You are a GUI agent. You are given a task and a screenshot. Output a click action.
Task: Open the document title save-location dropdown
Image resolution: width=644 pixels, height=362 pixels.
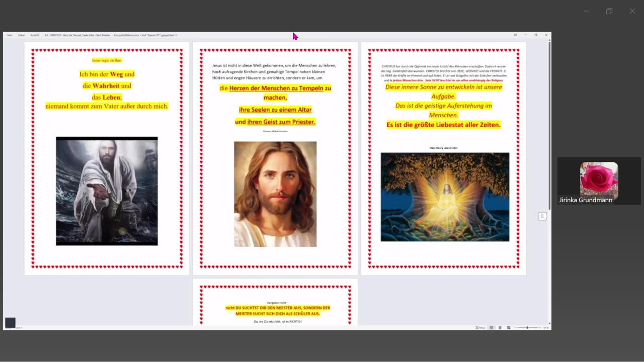click(x=176, y=35)
